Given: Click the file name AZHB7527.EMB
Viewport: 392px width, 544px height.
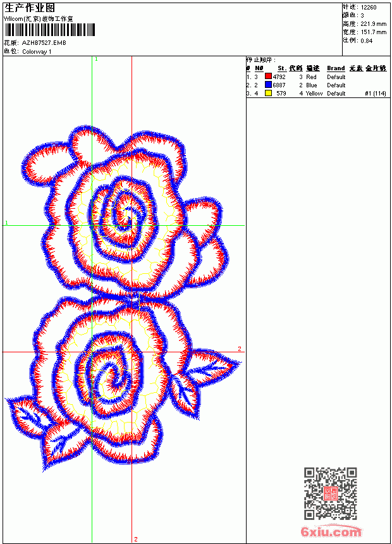Looking at the screenshot, I should [x=44, y=43].
